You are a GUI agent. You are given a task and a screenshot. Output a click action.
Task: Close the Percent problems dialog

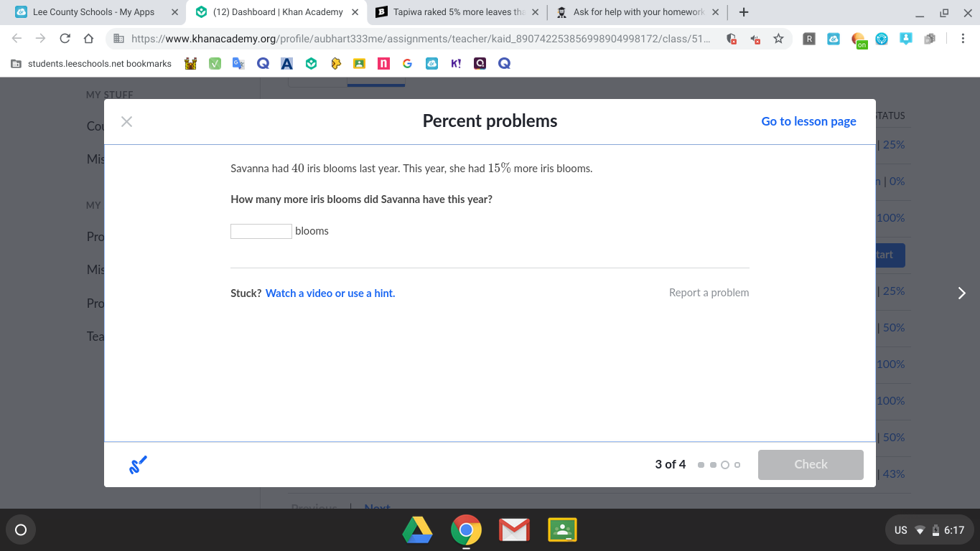(x=127, y=121)
